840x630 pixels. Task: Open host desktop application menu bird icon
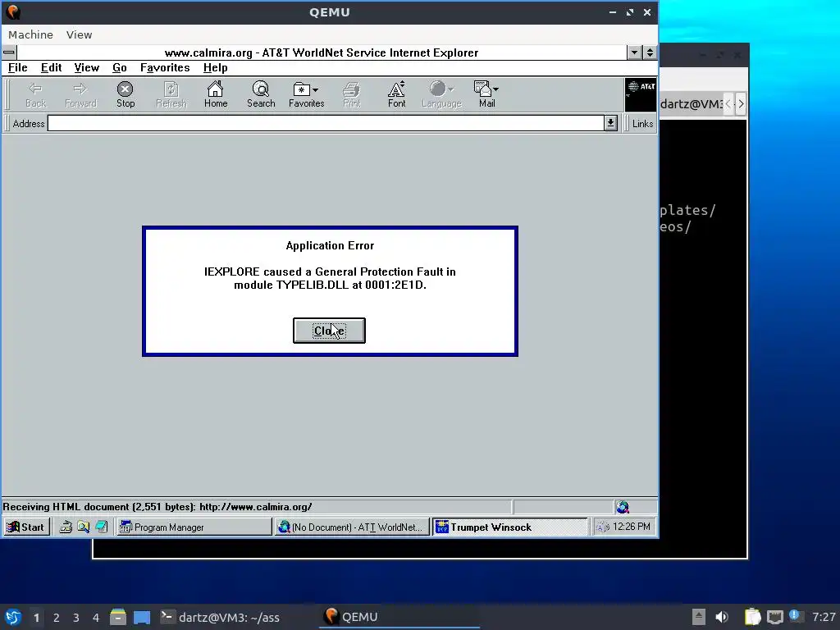(13, 617)
